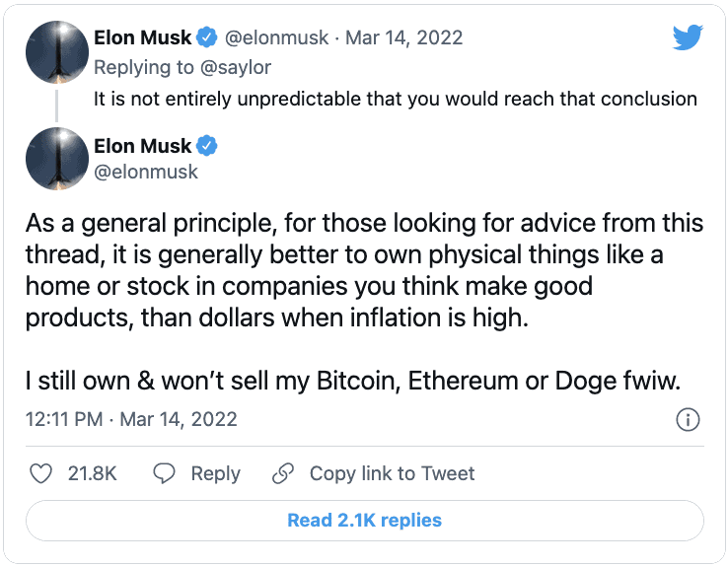Open the info circle icon

(x=688, y=419)
